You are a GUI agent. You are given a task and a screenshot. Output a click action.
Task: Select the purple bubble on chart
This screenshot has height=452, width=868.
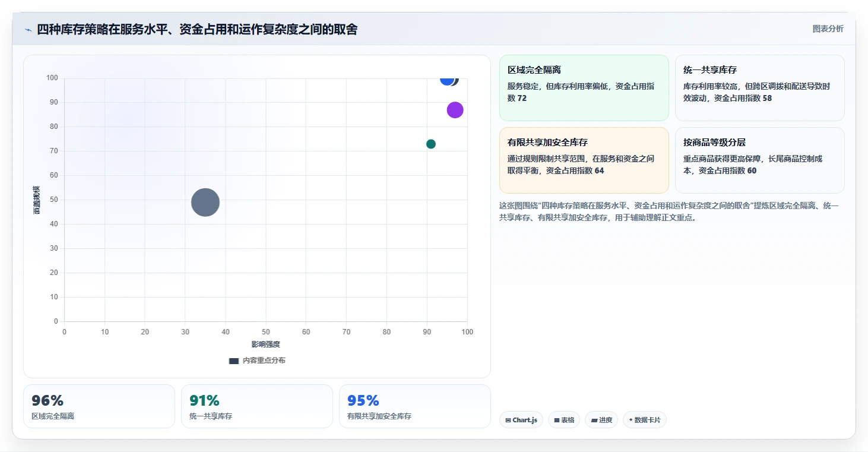pos(455,110)
